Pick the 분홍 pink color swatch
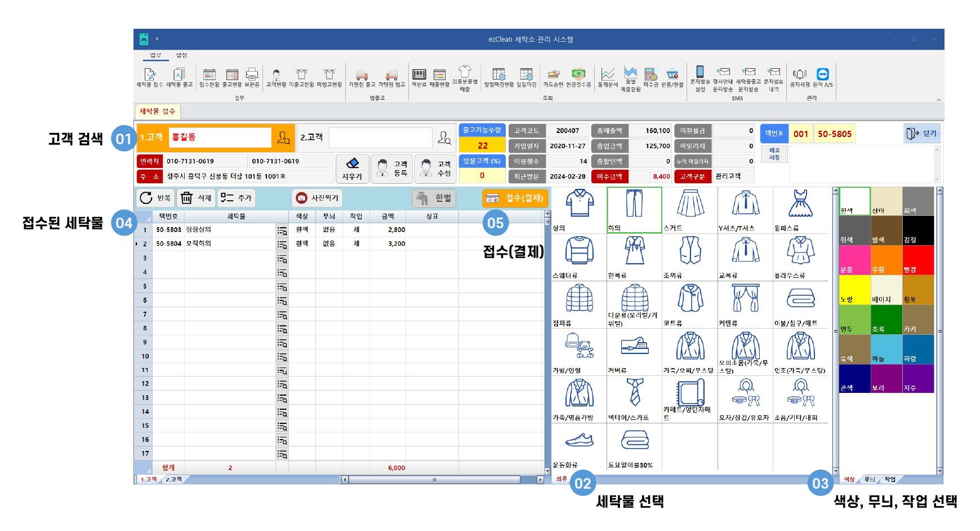 pos(854,260)
